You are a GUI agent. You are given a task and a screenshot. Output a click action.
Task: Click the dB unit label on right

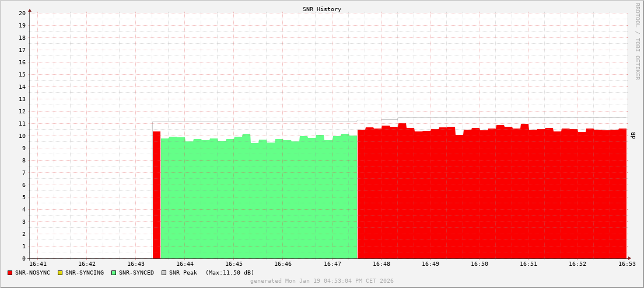(633, 136)
